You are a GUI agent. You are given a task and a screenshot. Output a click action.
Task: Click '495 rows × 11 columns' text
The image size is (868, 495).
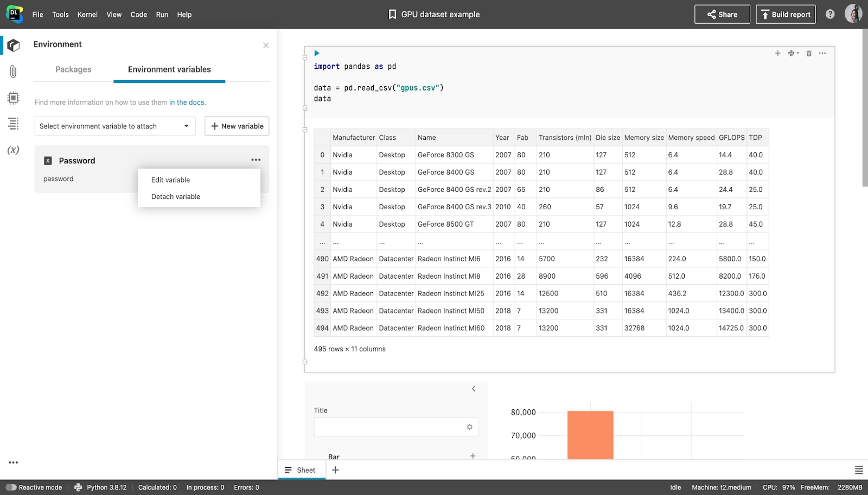(349, 349)
